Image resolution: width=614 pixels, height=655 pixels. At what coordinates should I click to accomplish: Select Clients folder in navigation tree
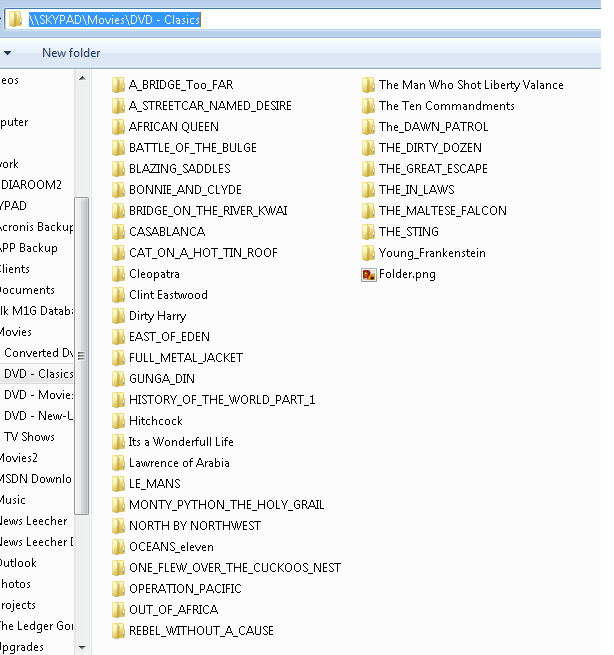tap(15, 269)
